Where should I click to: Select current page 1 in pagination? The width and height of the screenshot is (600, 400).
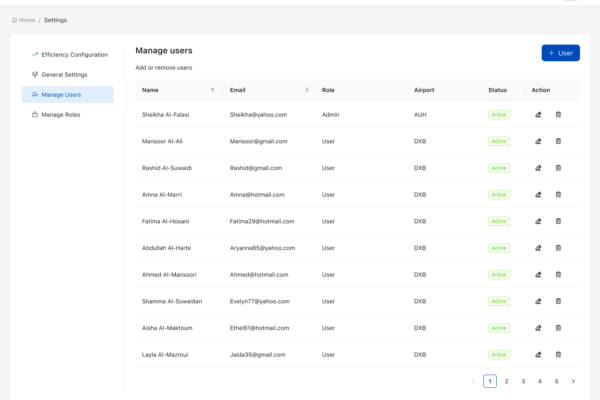tap(490, 381)
